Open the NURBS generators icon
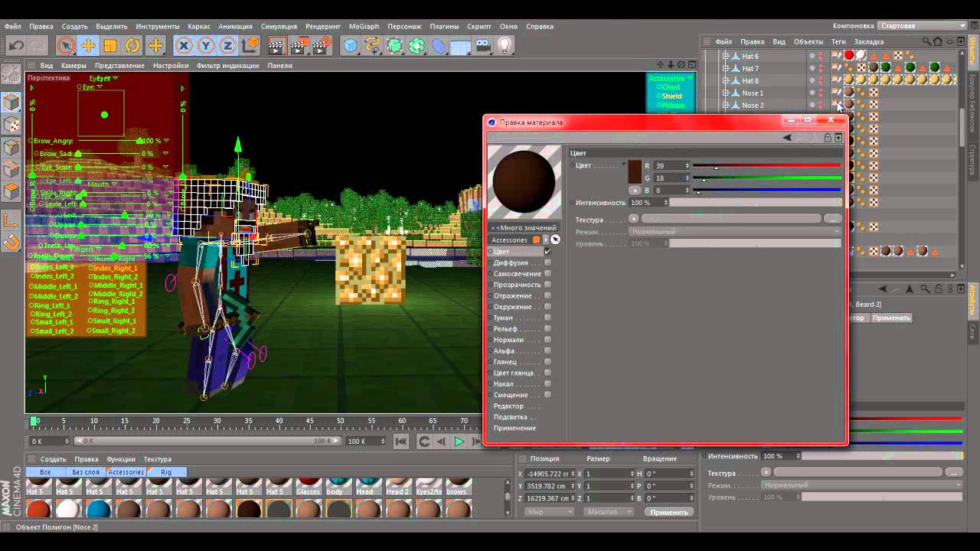980x551 pixels. 394,45
